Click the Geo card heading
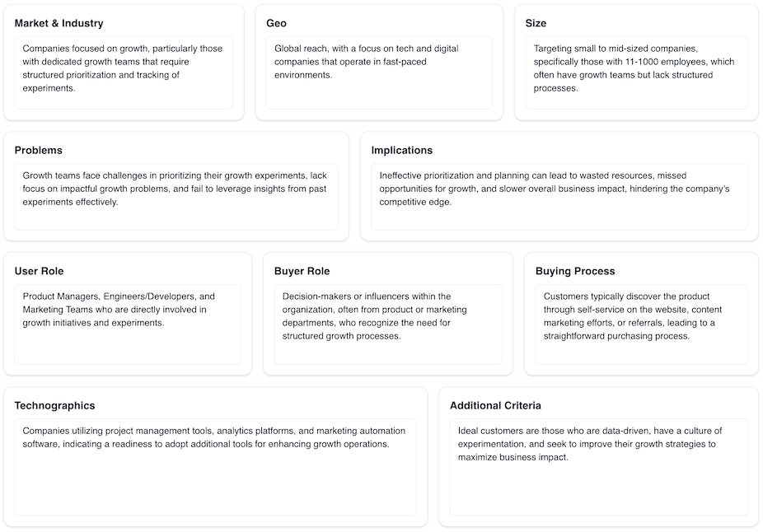Screen dimensions: 763x532 point(276,23)
